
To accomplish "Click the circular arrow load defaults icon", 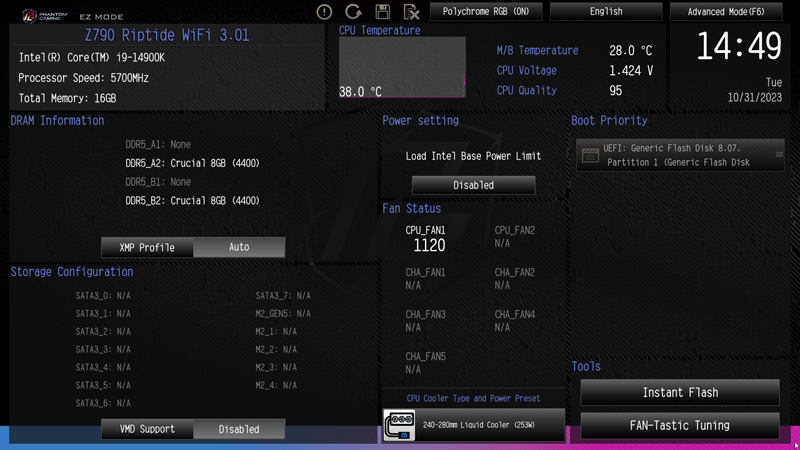I will pos(353,11).
